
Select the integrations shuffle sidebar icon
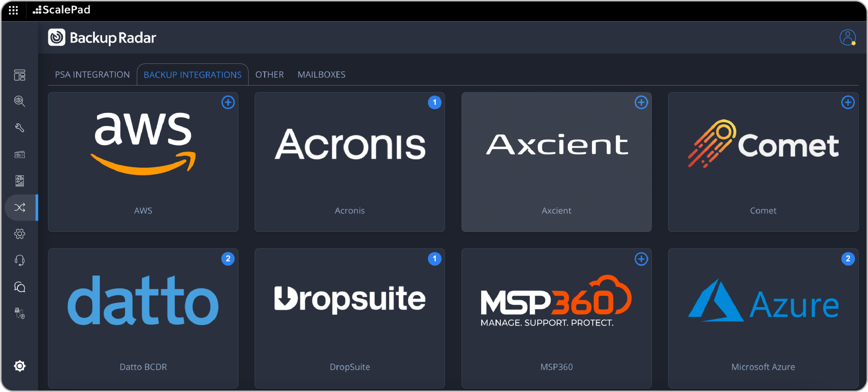(x=20, y=207)
